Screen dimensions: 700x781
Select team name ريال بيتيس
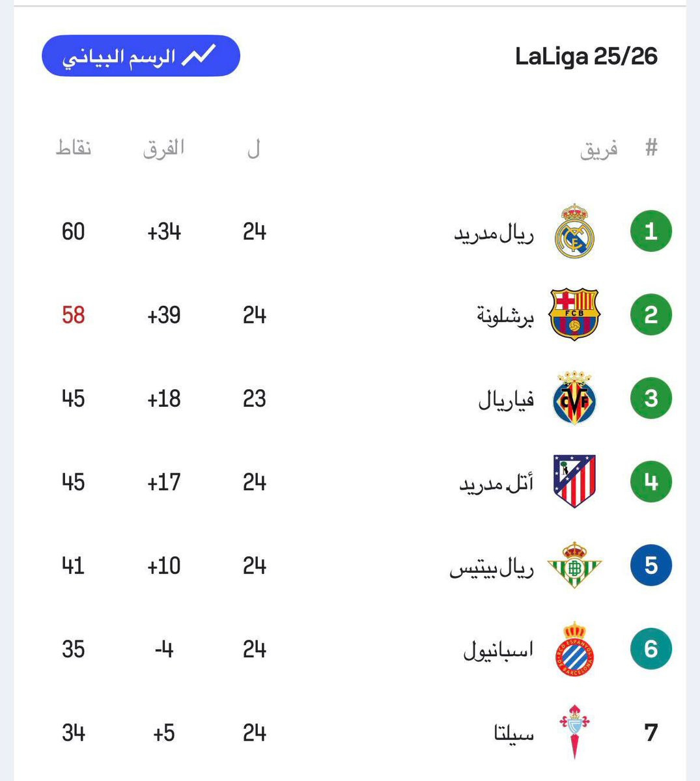(492, 567)
